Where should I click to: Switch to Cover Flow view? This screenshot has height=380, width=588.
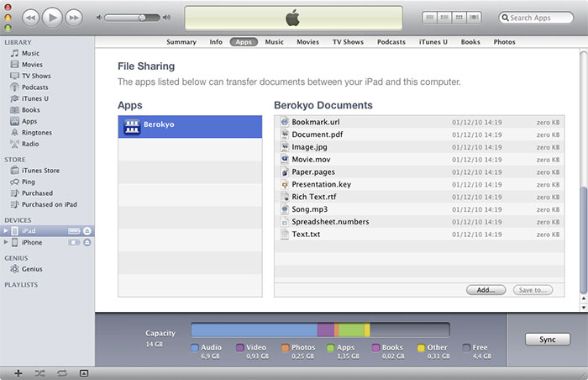(x=474, y=18)
